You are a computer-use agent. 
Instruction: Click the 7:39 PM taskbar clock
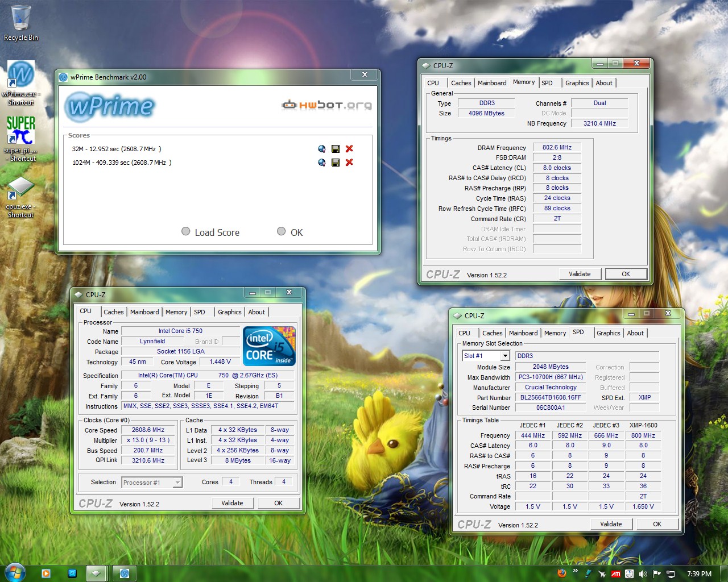699,574
